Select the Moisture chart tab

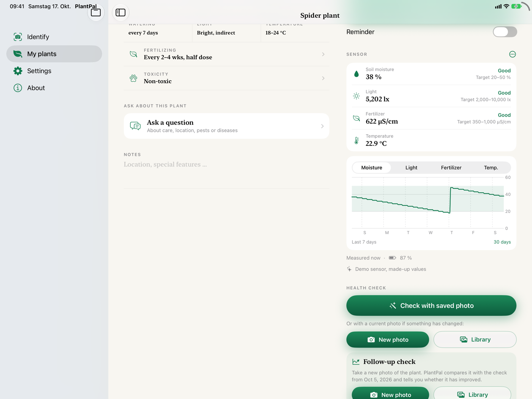[372, 168]
